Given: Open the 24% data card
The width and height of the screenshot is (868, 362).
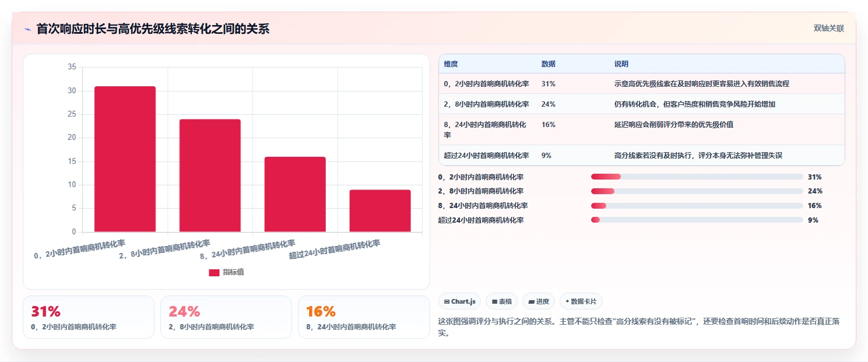Looking at the screenshot, I should 226,317.
